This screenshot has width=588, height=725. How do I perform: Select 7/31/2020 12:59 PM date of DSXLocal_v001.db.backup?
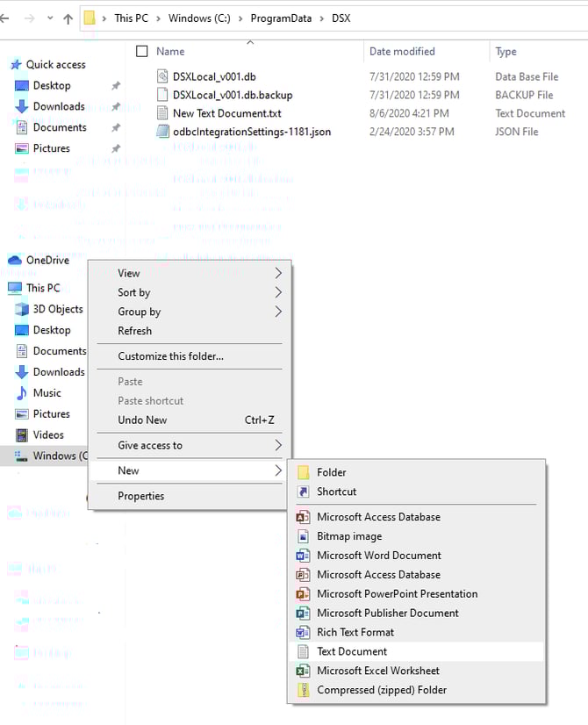[x=414, y=95]
